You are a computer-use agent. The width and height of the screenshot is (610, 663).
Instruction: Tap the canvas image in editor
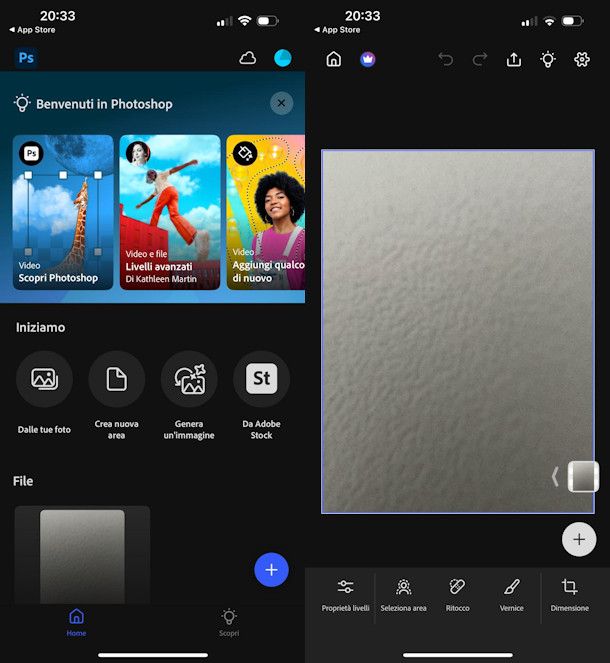pos(458,332)
